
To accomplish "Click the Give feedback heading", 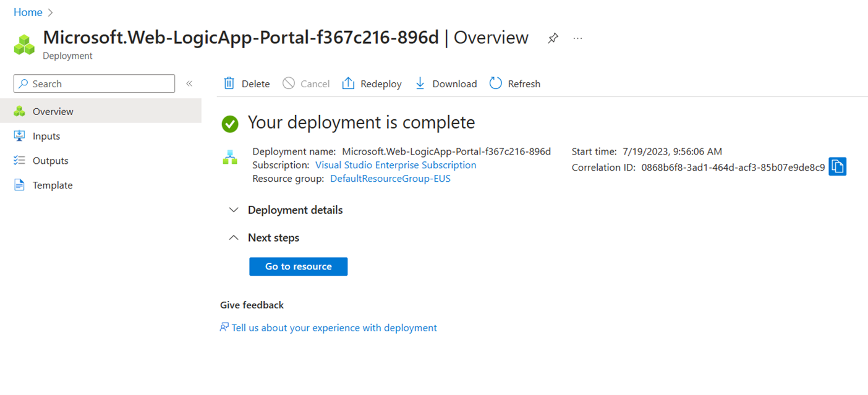I will point(252,305).
